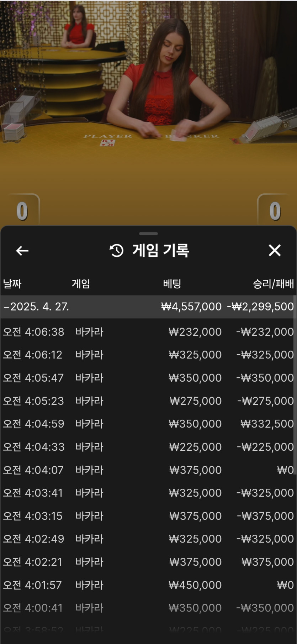Tap the right banker score badge
297x644 pixels.
tap(275, 211)
